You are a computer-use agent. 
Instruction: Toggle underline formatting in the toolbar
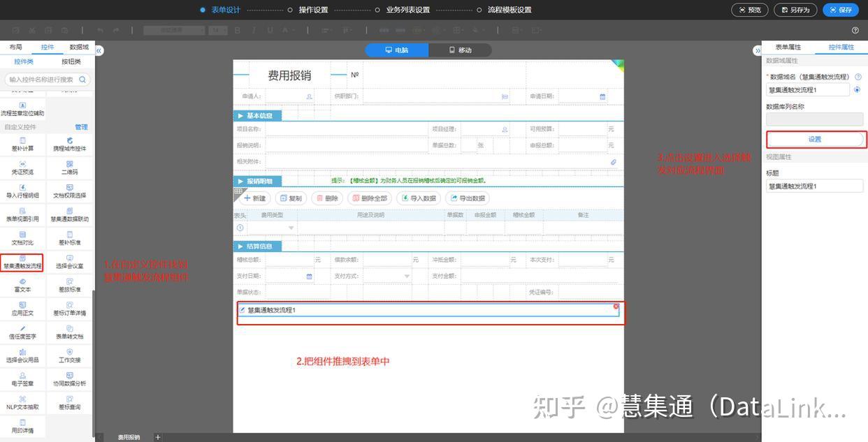tap(270, 30)
